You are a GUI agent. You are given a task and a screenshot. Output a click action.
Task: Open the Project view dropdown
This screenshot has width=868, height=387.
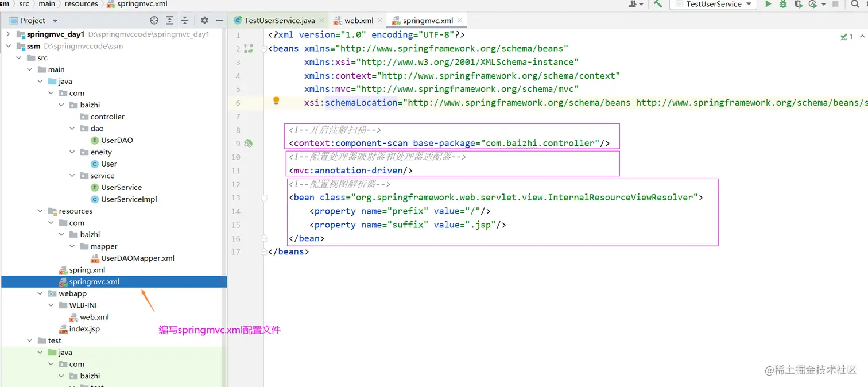click(x=55, y=21)
